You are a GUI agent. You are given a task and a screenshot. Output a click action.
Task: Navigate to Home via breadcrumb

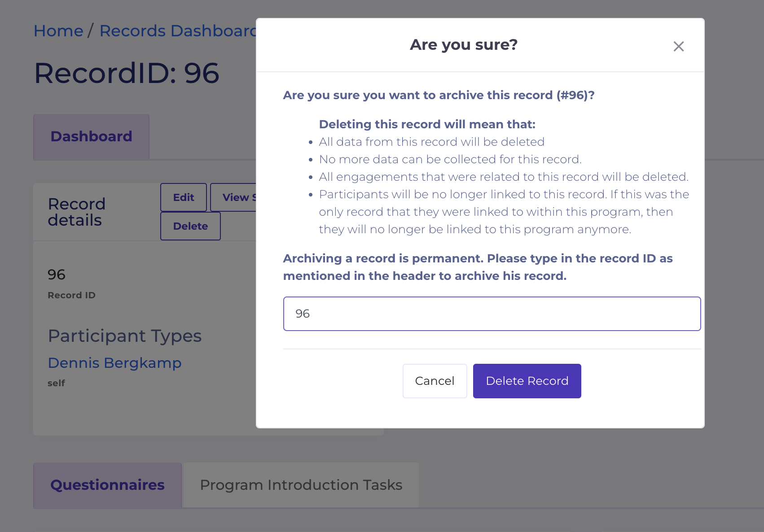click(x=58, y=31)
